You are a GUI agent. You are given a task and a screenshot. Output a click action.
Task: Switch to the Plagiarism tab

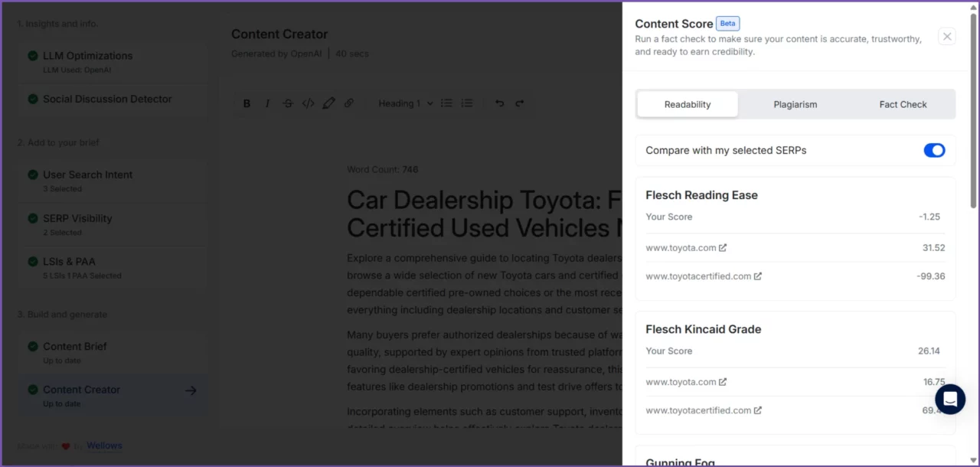tap(795, 105)
